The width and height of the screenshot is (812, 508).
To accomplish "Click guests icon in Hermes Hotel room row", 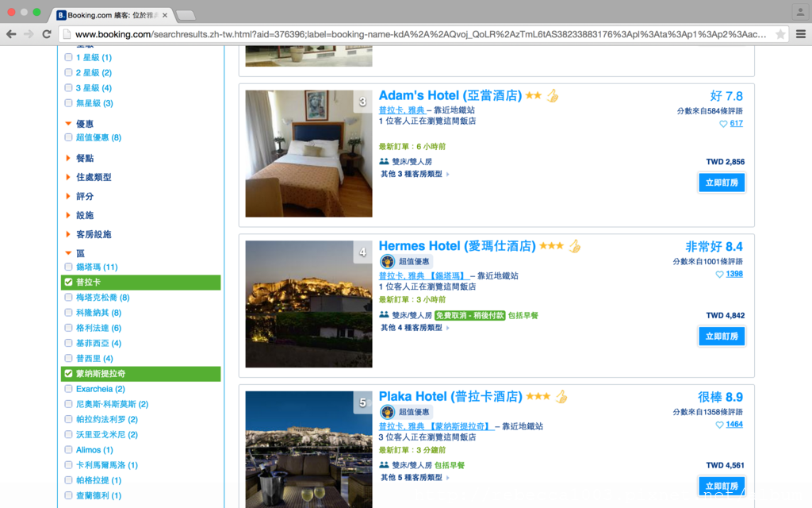I will [x=384, y=314].
